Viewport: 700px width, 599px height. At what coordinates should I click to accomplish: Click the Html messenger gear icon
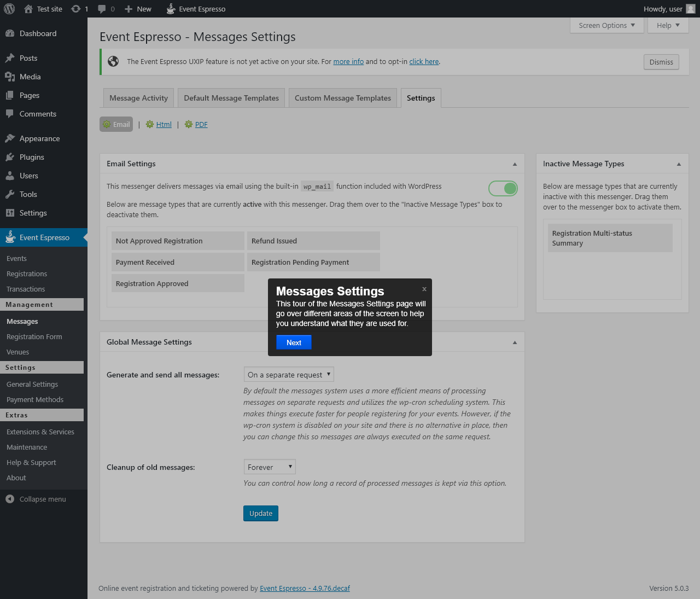click(150, 124)
